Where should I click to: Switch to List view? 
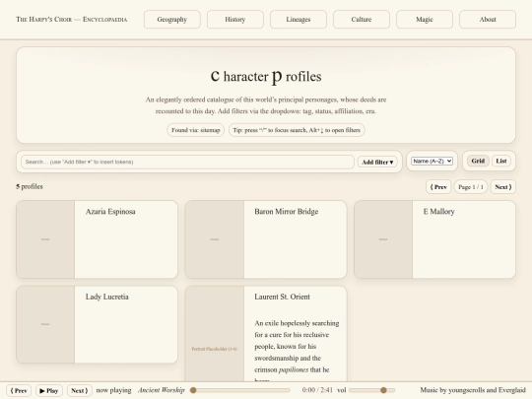tap(501, 161)
